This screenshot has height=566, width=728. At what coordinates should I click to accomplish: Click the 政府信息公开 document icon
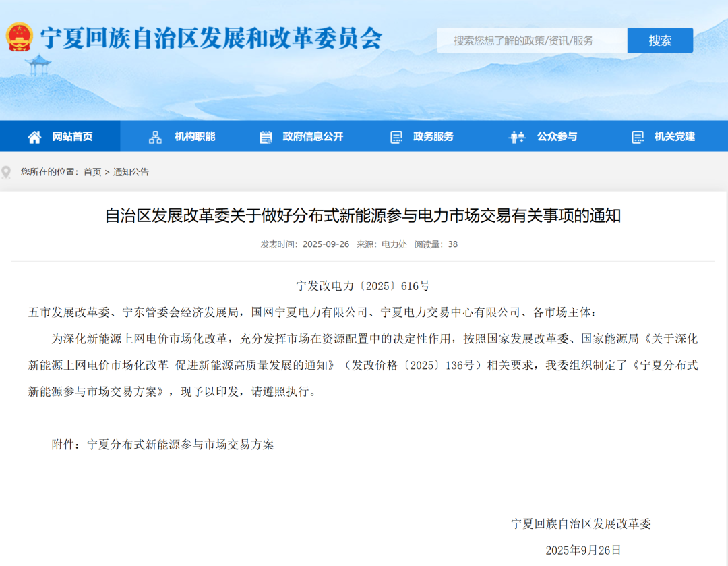pos(266,136)
